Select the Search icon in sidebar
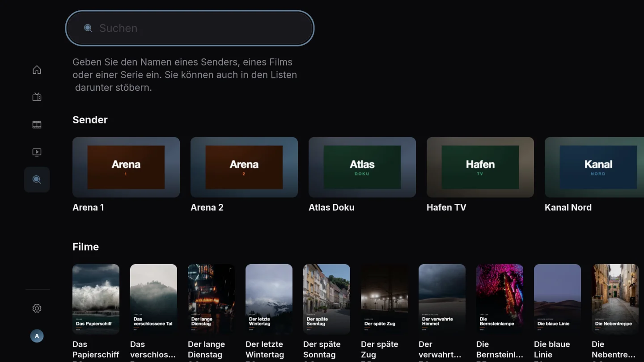Screen dimensions: 644x362 (37, 180)
